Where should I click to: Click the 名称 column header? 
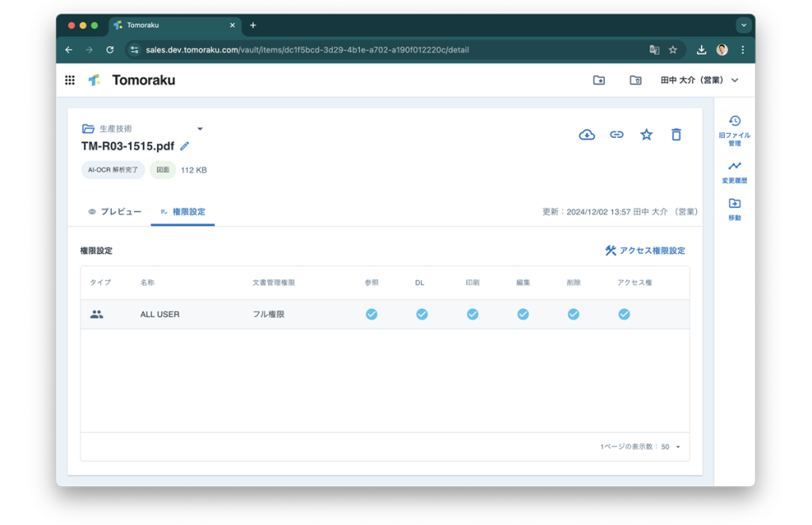click(x=147, y=282)
